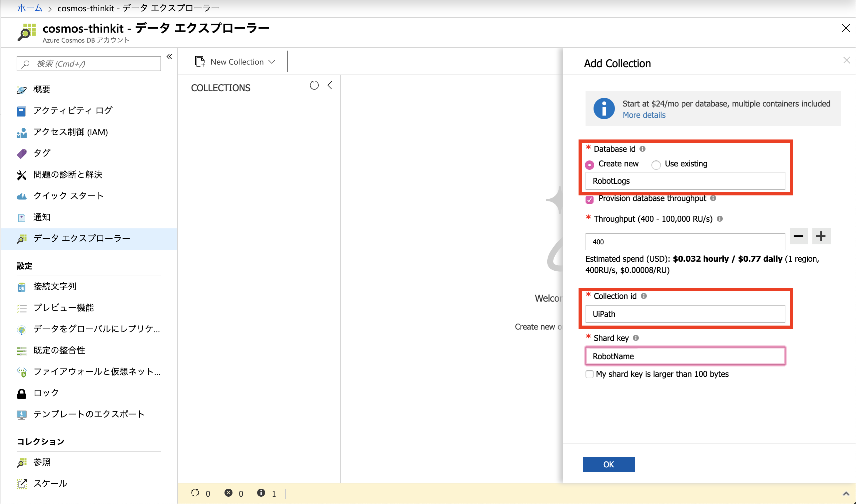Open the 通知 notification icon
Viewport: 856px width, 504px height.
21,217
